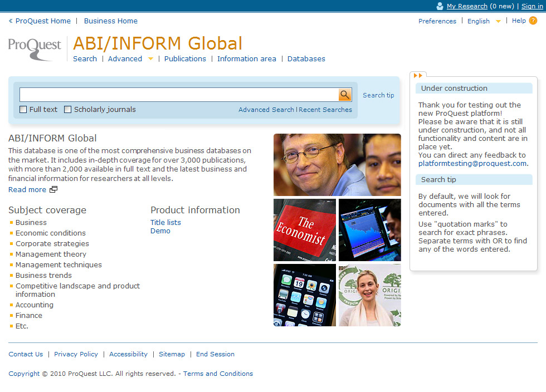Image resolution: width=546 pixels, height=392 pixels.
Task: Click the Subject coverage heading
Action: pyautogui.click(x=47, y=210)
